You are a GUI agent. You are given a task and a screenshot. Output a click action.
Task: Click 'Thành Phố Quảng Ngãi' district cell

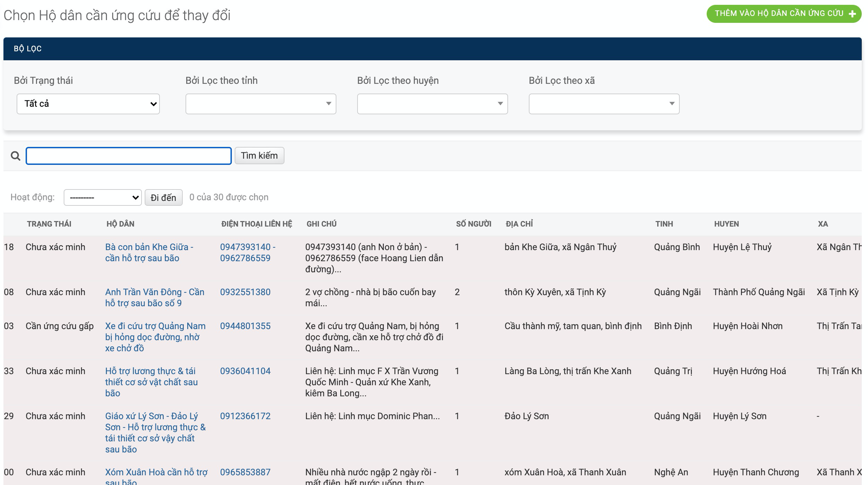point(759,292)
